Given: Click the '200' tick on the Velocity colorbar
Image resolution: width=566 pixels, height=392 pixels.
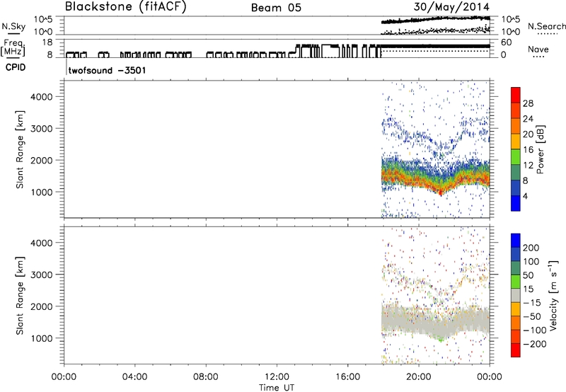Looking at the screenshot, I should point(531,248).
